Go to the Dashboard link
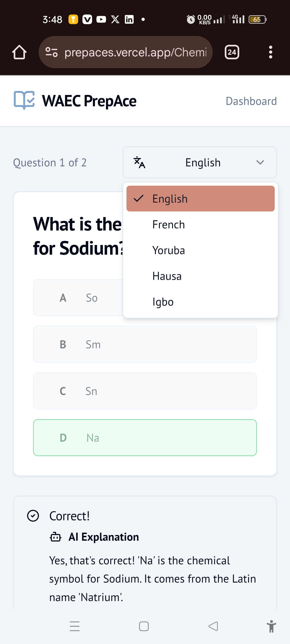 tap(251, 101)
